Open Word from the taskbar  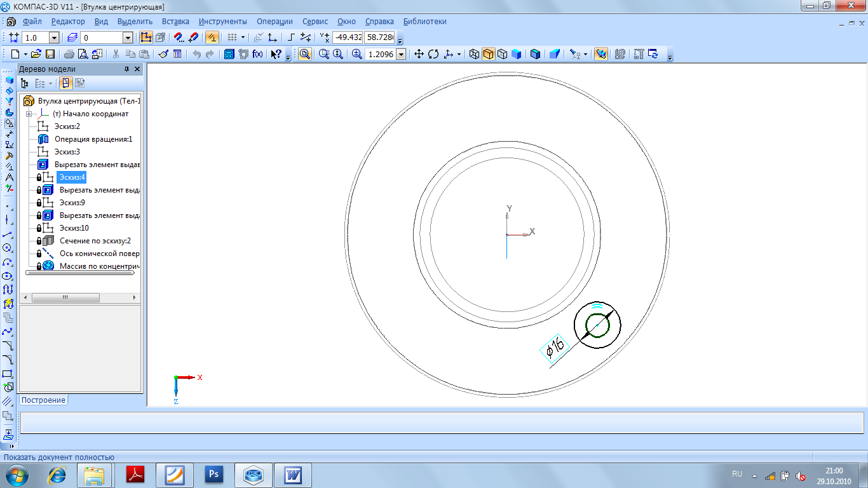[x=293, y=475]
